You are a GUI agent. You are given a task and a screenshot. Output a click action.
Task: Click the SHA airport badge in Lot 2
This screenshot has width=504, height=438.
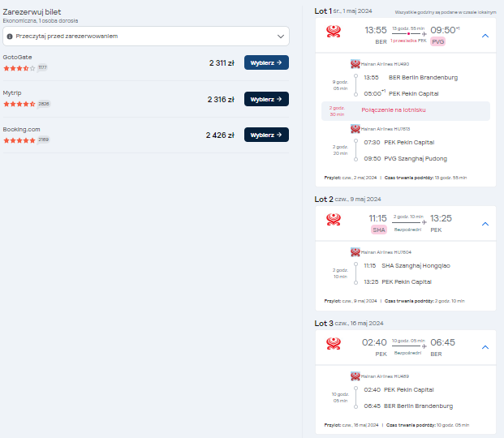tap(379, 230)
